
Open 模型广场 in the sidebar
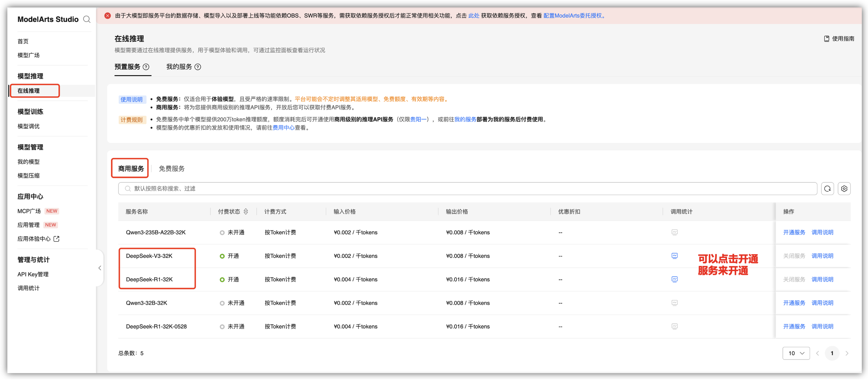[29, 55]
